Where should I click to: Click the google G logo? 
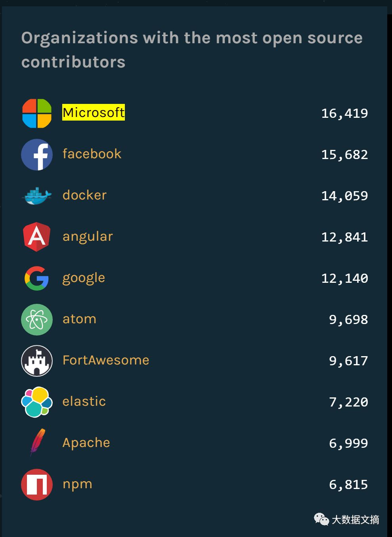[37, 278]
